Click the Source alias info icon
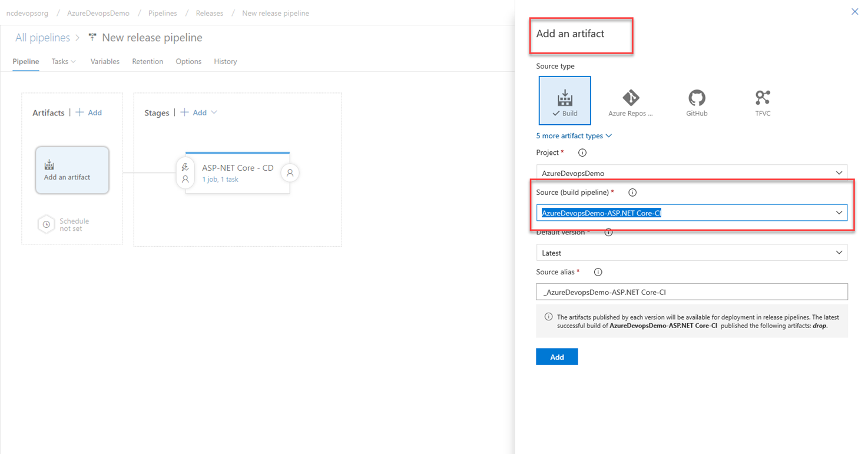 (598, 272)
